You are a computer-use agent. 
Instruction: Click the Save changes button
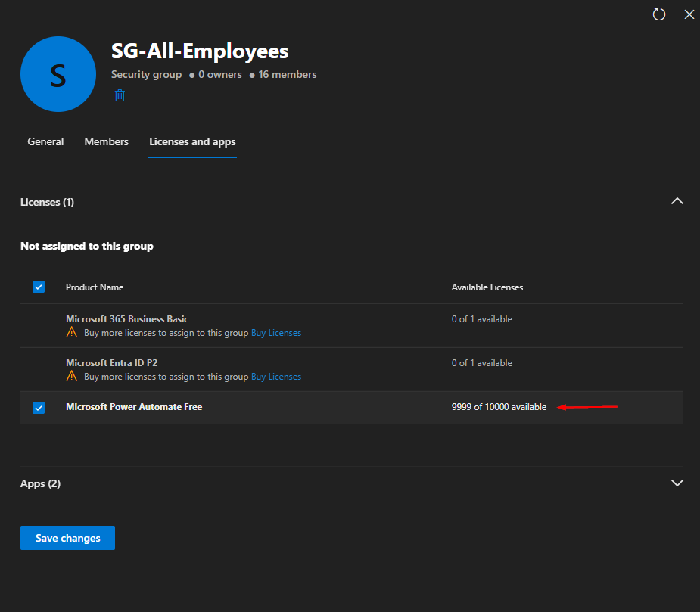click(68, 538)
